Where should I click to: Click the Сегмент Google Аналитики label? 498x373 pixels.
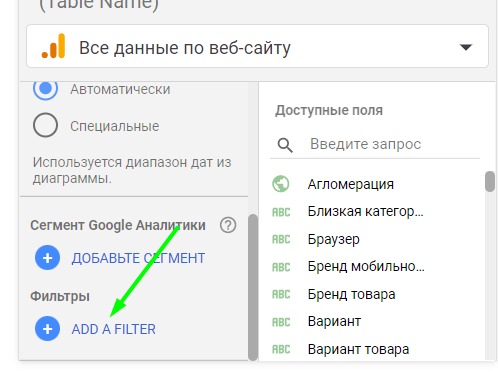pos(118,225)
